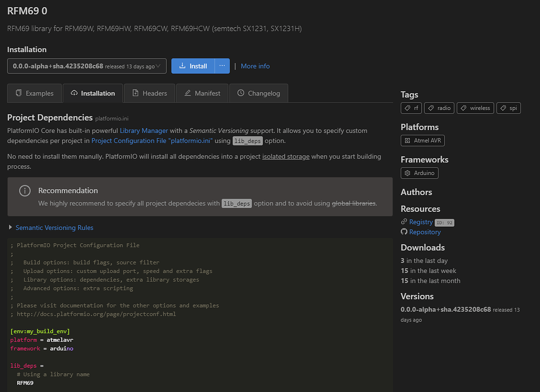Click the docs.platformio.org URL comment line
540x392 pixels.
(x=93, y=314)
